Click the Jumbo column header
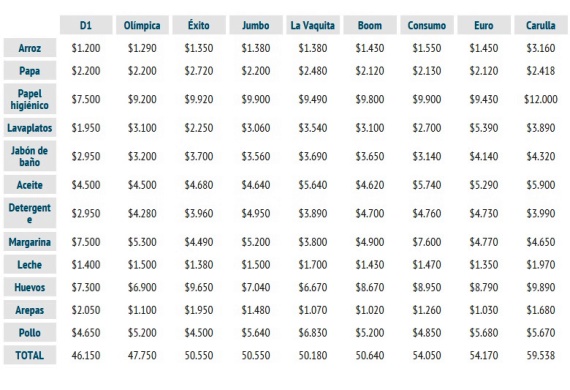 [x=256, y=25]
